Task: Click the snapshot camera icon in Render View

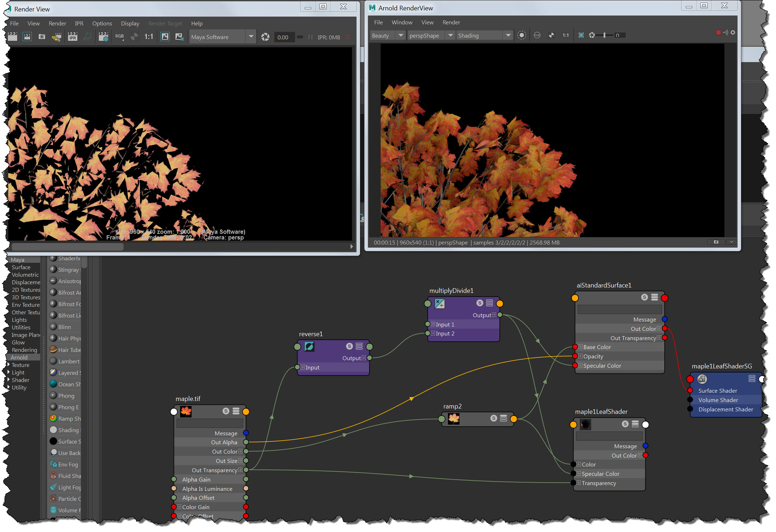Action: 42,37
